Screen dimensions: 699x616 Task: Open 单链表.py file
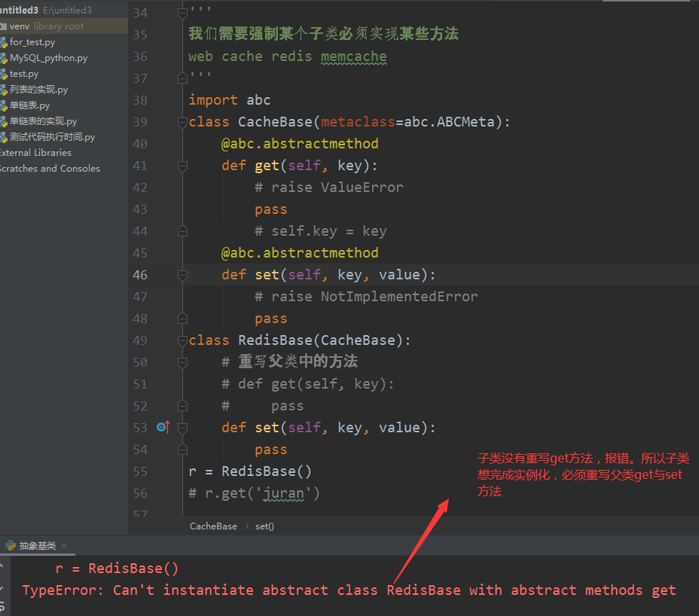pyautogui.click(x=30, y=105)
